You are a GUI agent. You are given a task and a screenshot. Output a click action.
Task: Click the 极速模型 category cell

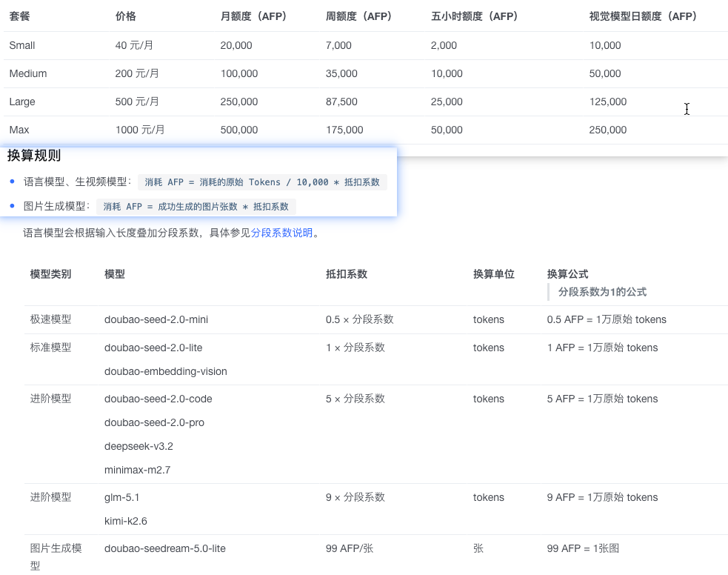[x=50, y=319]
